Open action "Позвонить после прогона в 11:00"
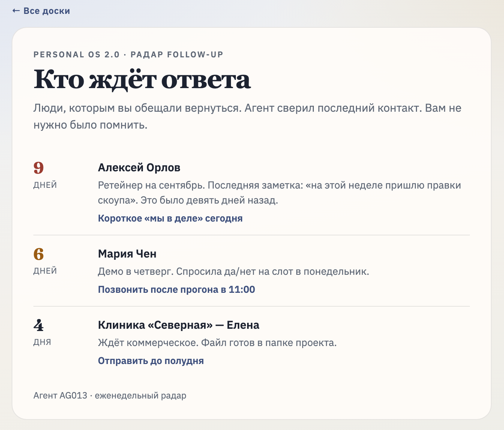The height and width of the screenshot is (430, 504). point(177,289)
